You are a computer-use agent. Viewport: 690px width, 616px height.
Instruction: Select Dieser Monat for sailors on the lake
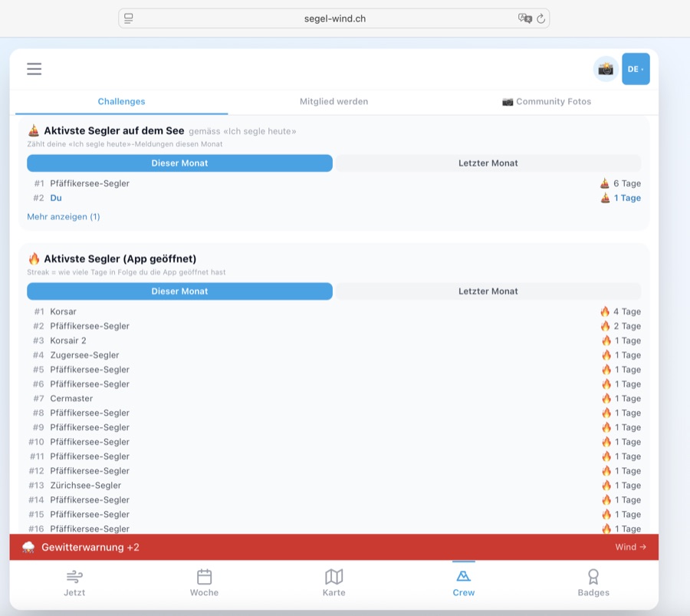click(179, 163)
